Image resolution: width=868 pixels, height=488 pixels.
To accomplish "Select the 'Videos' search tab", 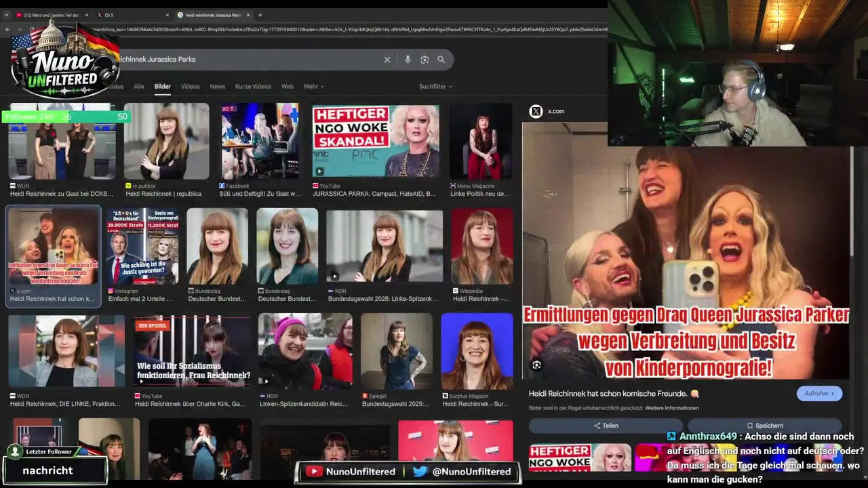I will (191, 87).
